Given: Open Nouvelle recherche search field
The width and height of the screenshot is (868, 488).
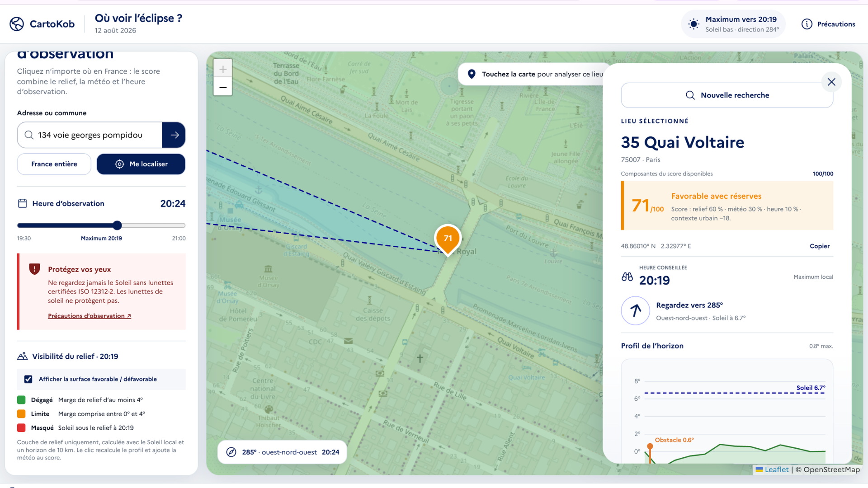Looking at the screenshot, I should [727, 95].
